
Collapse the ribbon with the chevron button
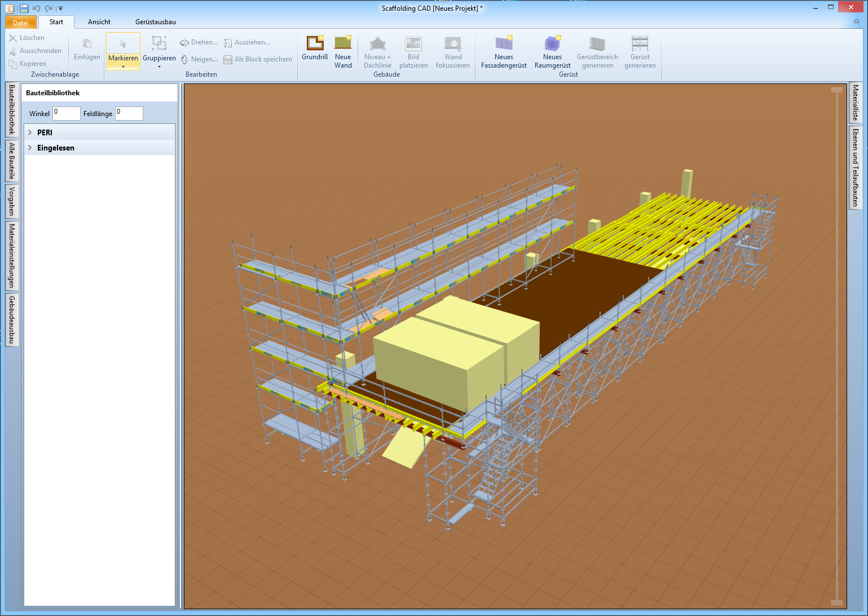(x=856, y=22)
